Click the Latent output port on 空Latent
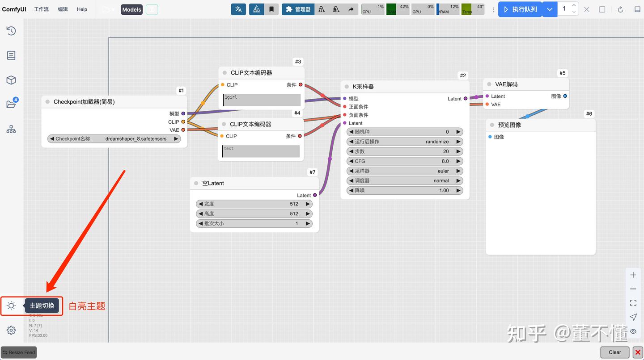 point(315,195)
